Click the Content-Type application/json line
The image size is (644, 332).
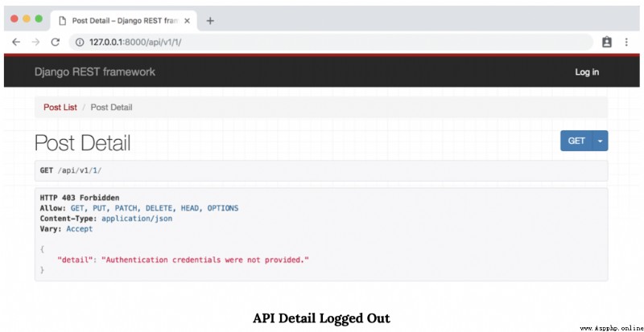click(x=106, y=219)
